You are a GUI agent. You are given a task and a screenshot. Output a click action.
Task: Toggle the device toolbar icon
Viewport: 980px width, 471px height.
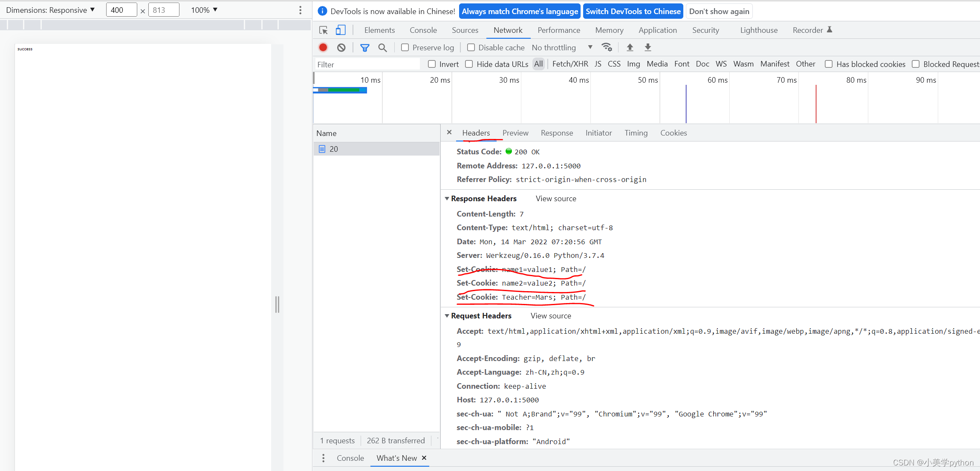pyautogui.click(x=340, y=30)
